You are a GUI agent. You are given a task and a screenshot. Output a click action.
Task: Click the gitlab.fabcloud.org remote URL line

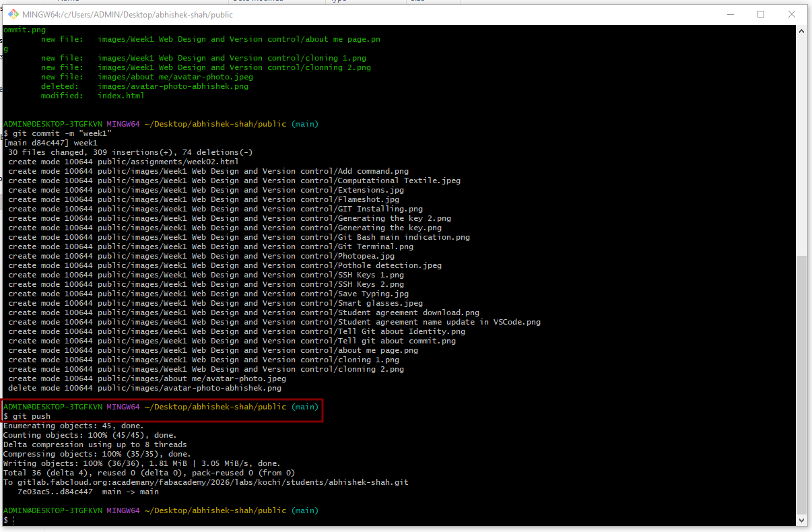pyautogui.click(x=206, y=482)
